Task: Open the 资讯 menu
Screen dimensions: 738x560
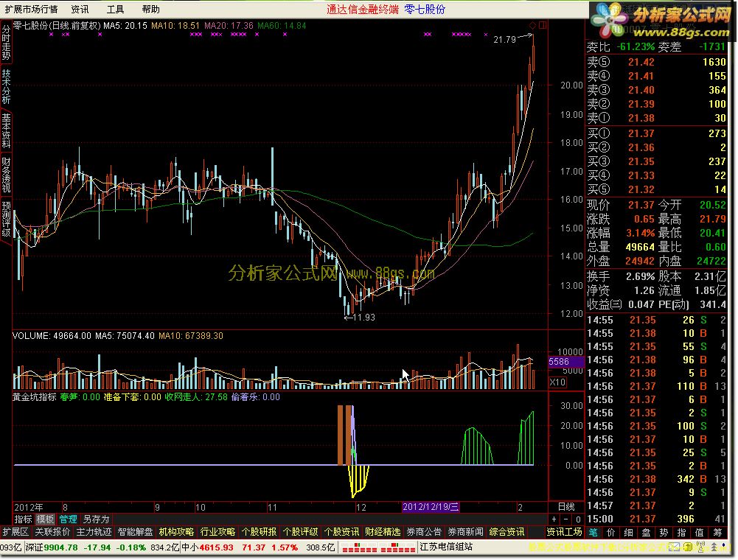Action: coord(80,9)
